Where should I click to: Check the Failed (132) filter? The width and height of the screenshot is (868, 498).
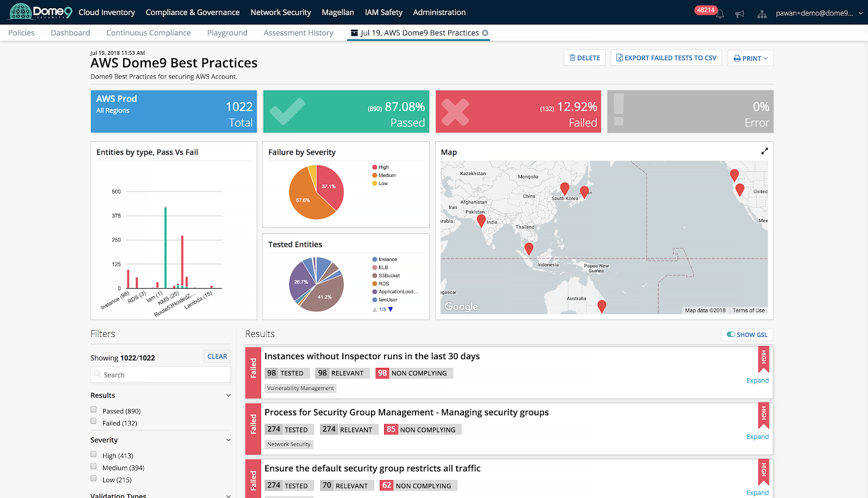pyautogui.click(x=93, y=422)
